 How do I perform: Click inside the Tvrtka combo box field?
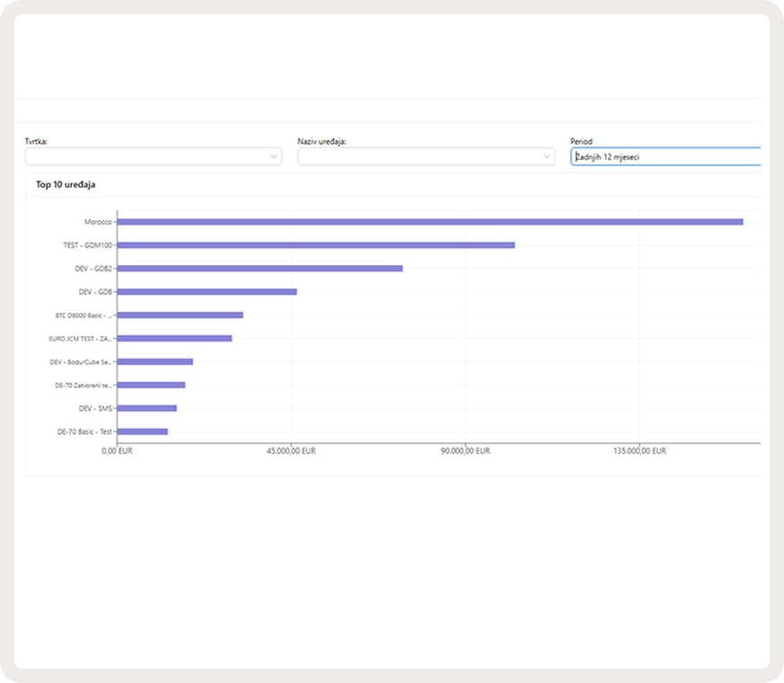tap(154, 156)
